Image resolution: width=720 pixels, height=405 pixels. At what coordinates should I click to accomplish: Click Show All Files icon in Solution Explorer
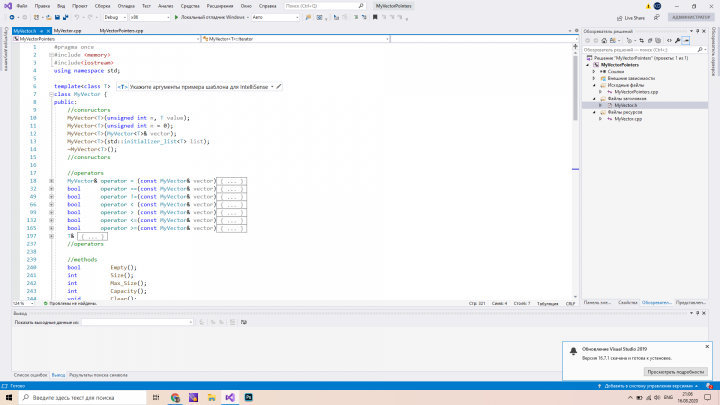point(658,40)
